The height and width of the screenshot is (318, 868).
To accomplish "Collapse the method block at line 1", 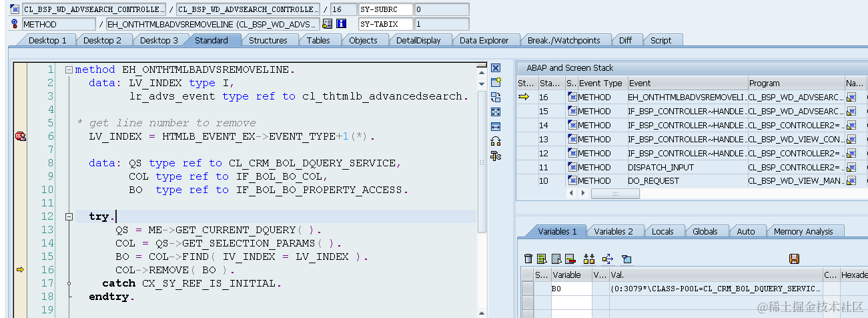I will click(69, 69).
